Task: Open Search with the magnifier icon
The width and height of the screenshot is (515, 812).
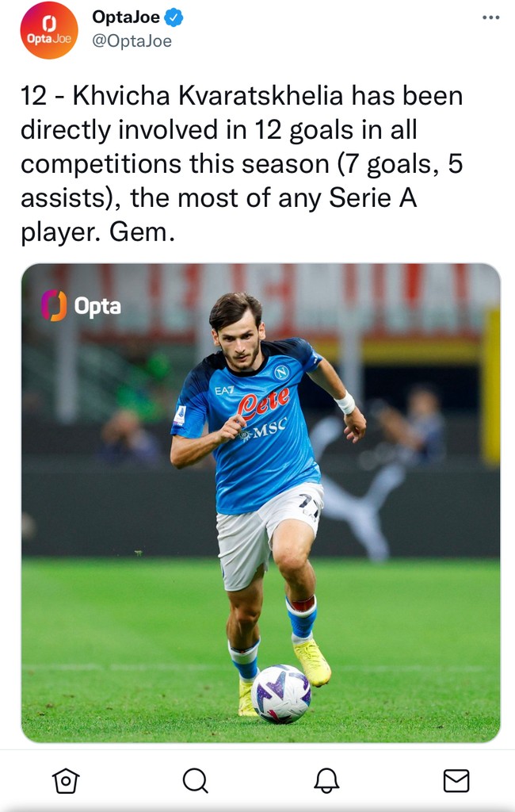Action: tap(194, 781)
